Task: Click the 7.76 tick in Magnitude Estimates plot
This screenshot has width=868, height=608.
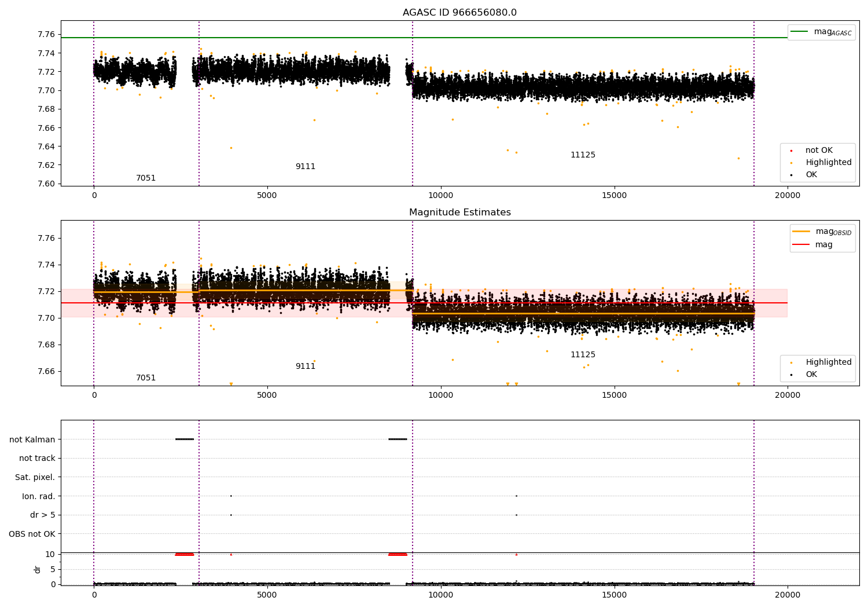Action: coord(46,238)
